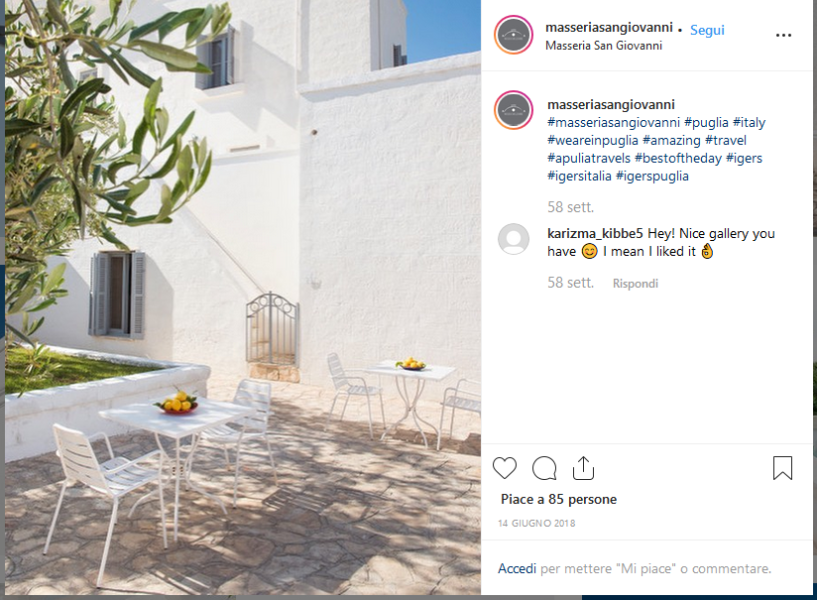The image size is (817, 600).
Task: Share the post using the upload arrow icon
Action: coord(583,468)
